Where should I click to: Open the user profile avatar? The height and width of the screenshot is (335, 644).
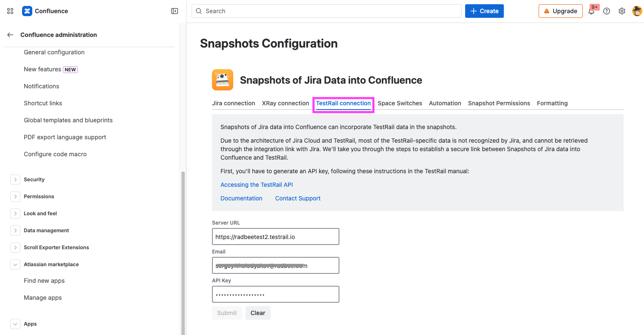pyautogui.click(x=637, y=11)
